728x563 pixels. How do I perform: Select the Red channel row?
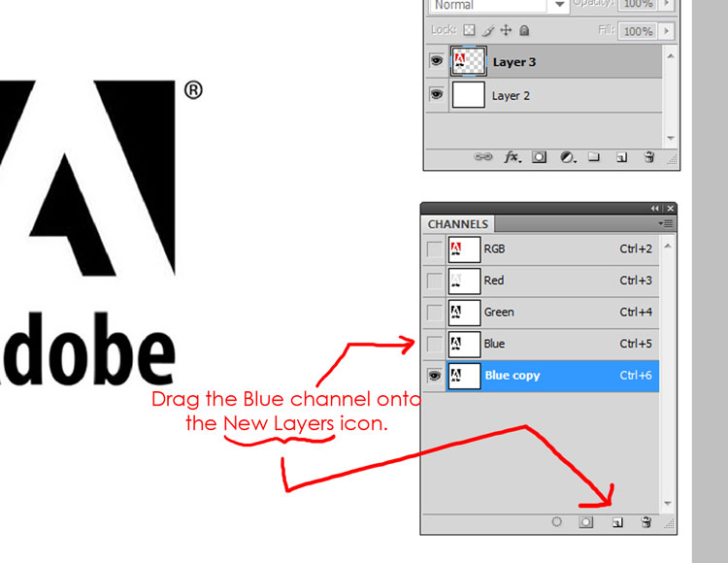(541, 281)
